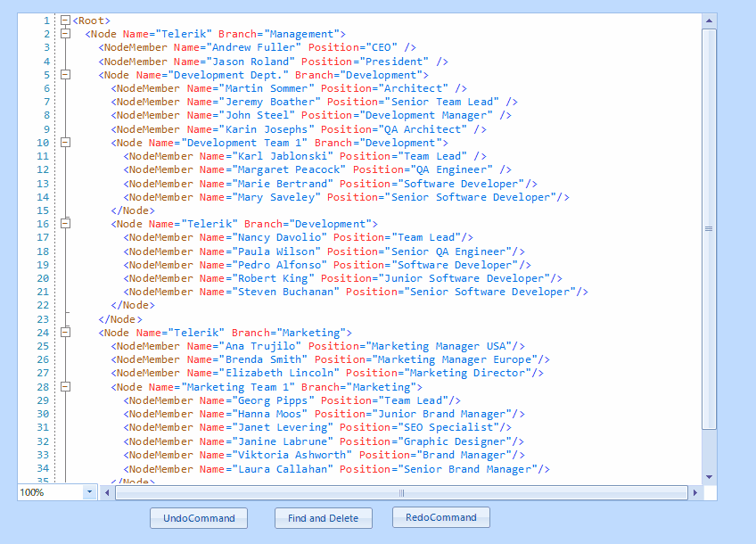Viewport: 756px width, 544px height.
Task: Click "Paula Wilson" on line 18
Action: (x=276, y=251)
